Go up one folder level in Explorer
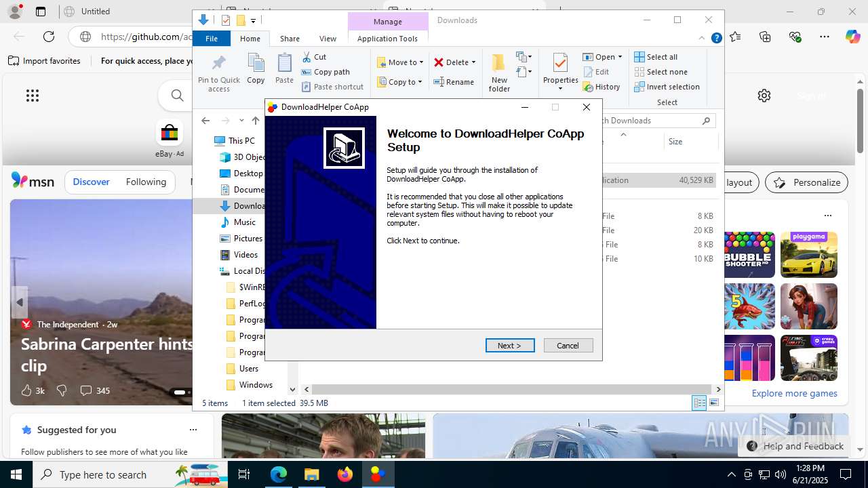The width and height of the screenshot is (868, 488). pyautogui.click(x=256, y=121)
